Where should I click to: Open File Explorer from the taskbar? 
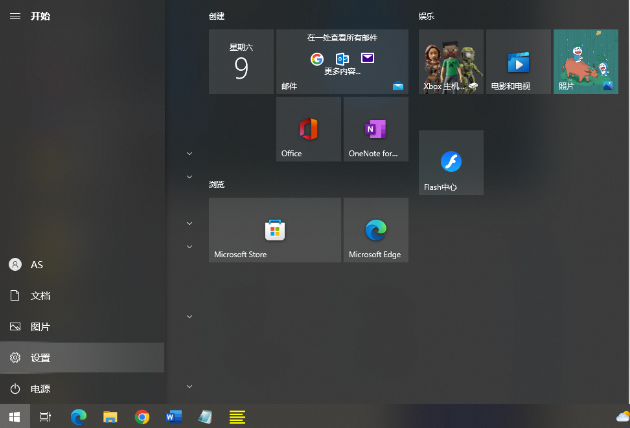(110, 417)
